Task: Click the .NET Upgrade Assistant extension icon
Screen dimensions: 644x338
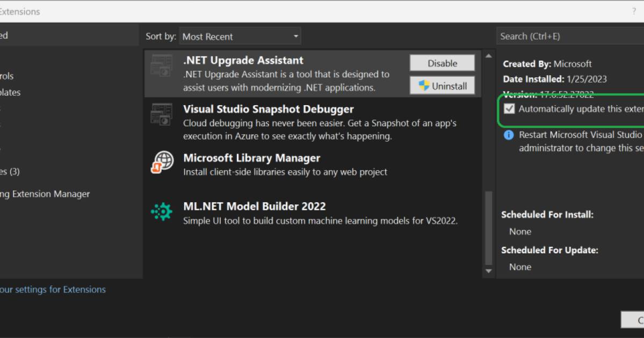Action: [162, 65]
